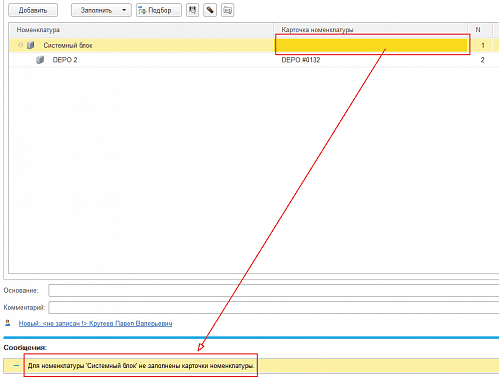This screenshot has height=378, width=499.
Task: Select the Системный блок row text
Action: pos(68,45)
